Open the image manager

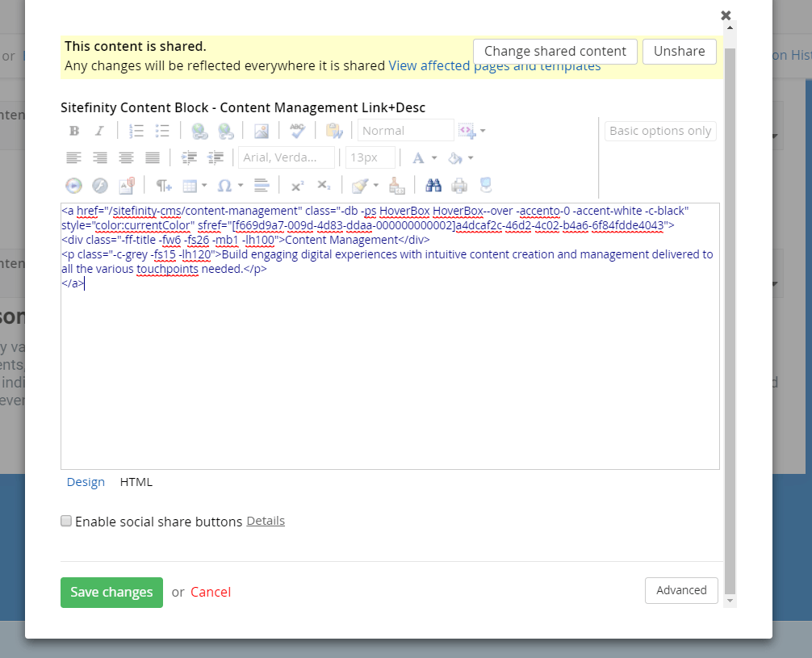tap(261, 131)
